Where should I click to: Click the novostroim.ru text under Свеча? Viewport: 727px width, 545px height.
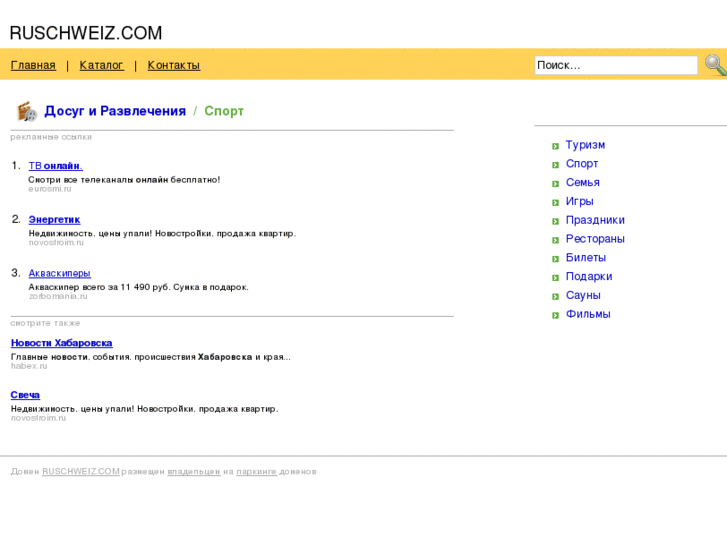[38, 418]
